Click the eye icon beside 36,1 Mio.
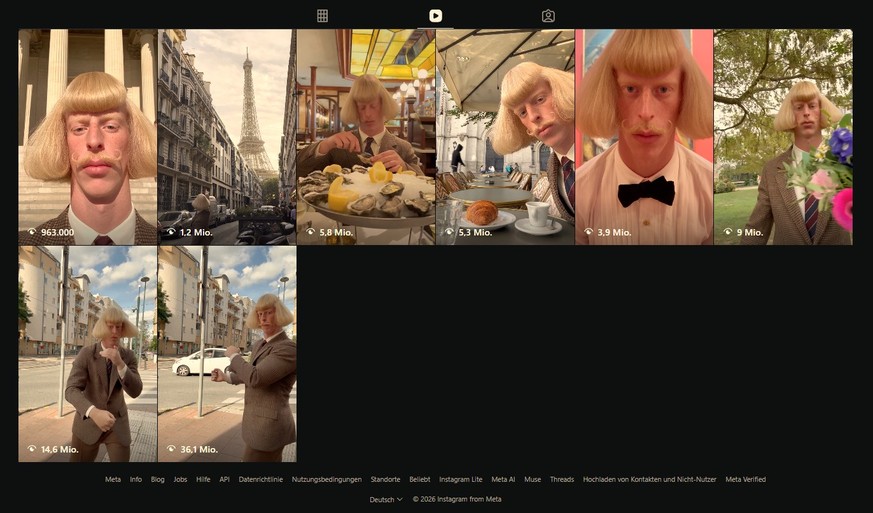The image size is (873, 513). pos(171,449)
